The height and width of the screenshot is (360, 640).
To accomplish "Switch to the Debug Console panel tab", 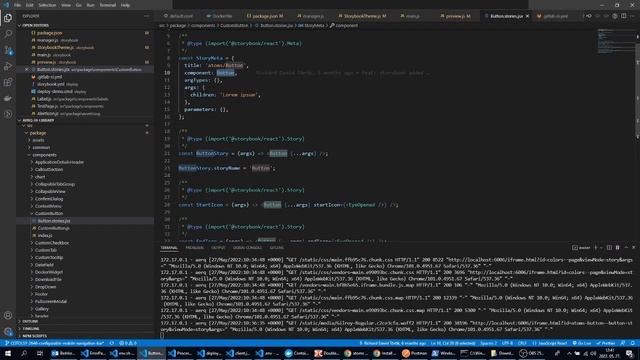I will (247, 248).
